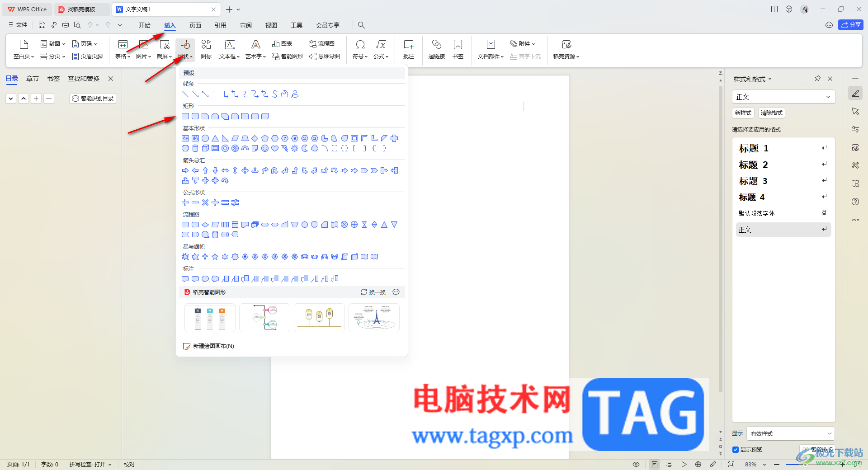Open the Screenshot tool

click(x=164, y=49)
